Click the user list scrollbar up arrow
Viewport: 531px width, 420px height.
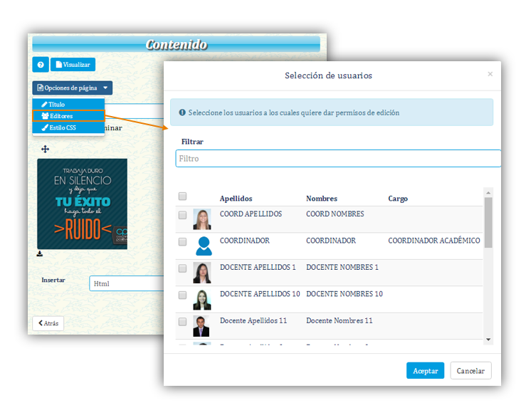click(x=488, y=192)
